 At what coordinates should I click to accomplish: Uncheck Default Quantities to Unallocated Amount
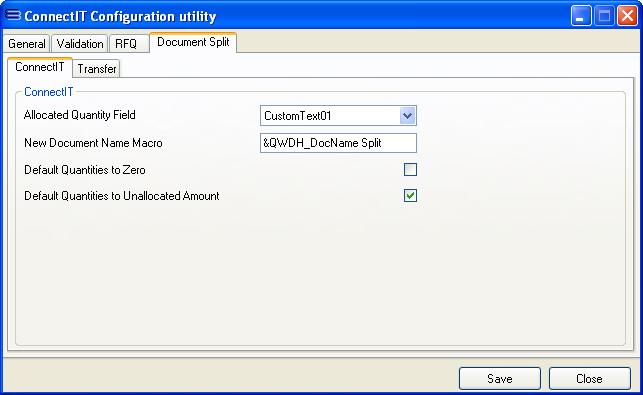pos(410,196)
